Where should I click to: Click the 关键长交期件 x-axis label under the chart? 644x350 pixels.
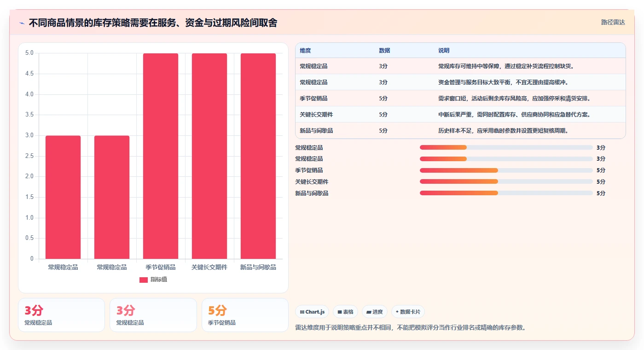pos(209,267)
